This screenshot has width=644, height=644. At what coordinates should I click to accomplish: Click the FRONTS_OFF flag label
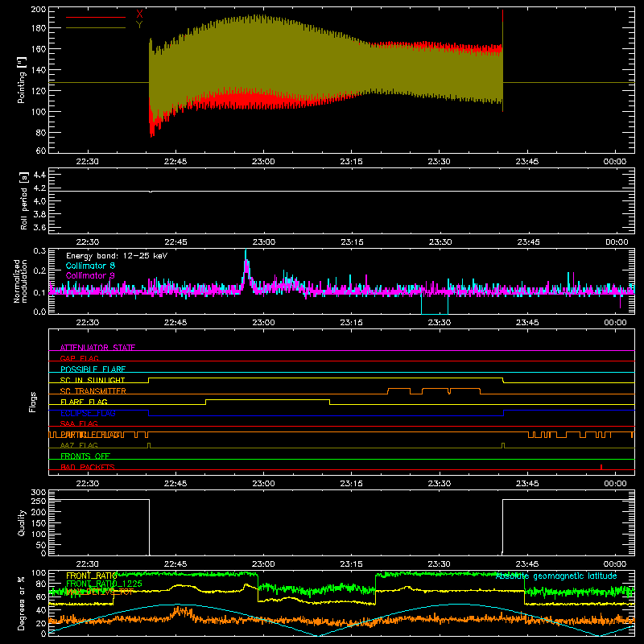[x=85, y=456]
